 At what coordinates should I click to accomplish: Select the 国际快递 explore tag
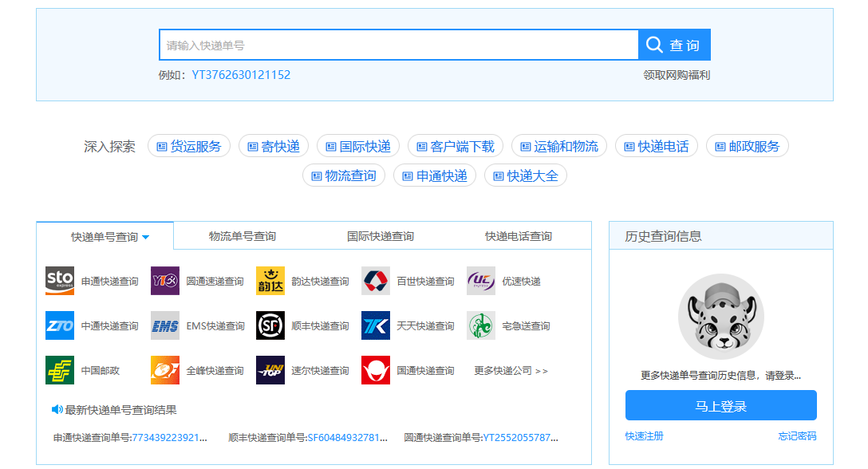point(358,146)
